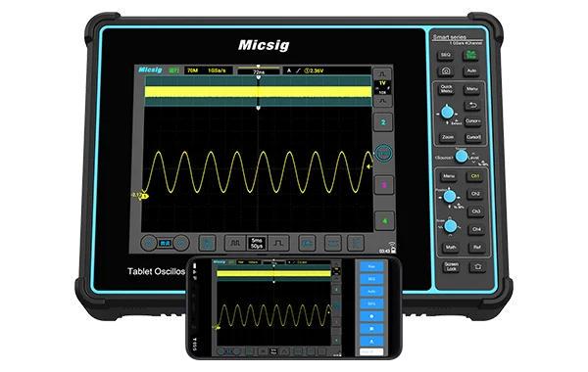588x372 pixels.
Task: Tap the blue SEQ button on phone
Action: point(371,279)
